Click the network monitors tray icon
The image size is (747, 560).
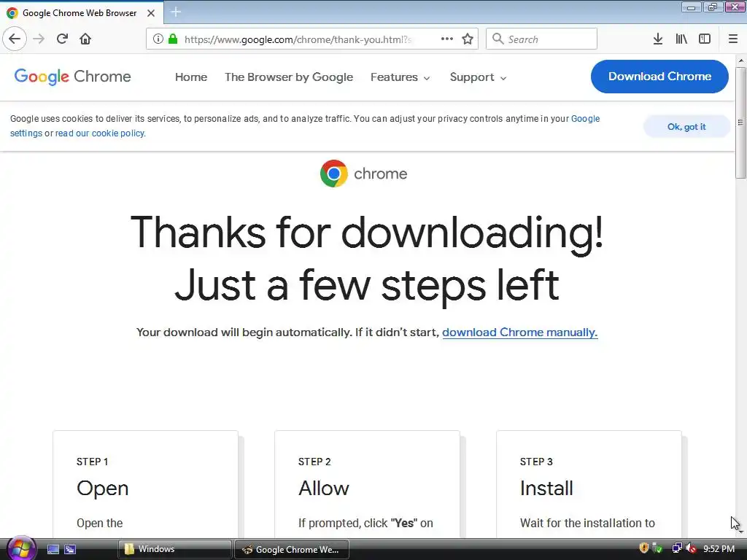point(676,548)
